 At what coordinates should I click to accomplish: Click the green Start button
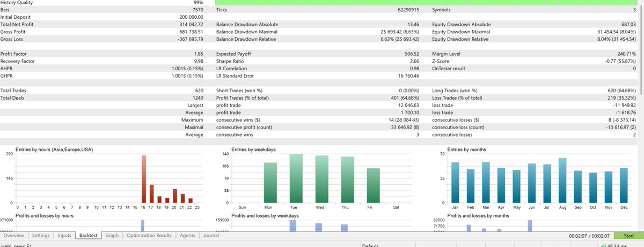(x=628, y=236)
